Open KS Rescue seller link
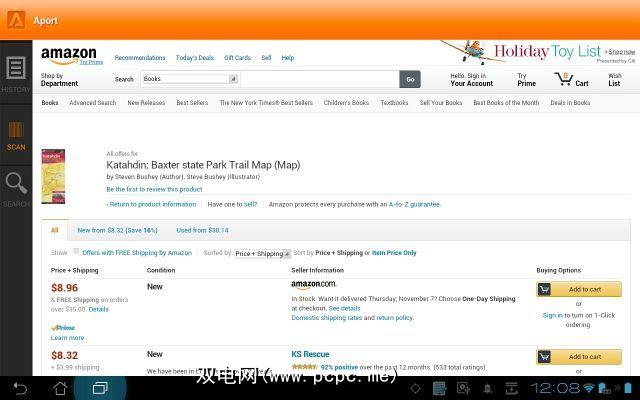The image size is (640, 400). click(310, 354)
